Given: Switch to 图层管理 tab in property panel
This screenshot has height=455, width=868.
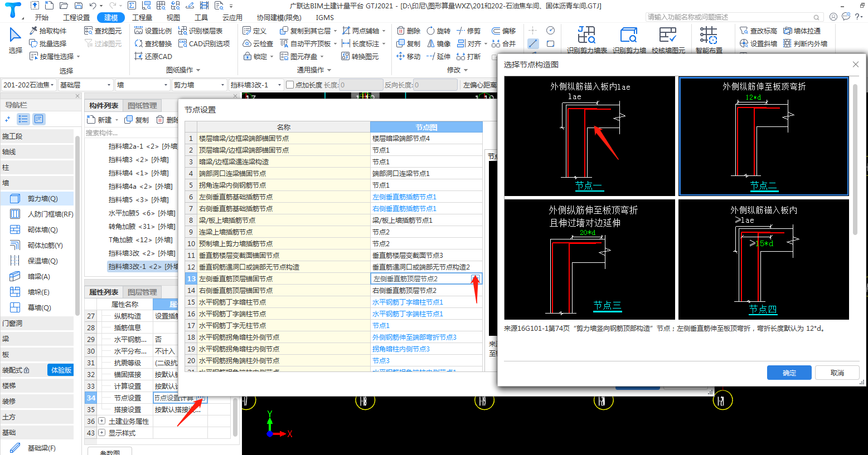Looking at the screenshot, I should (x=142, y=292).
